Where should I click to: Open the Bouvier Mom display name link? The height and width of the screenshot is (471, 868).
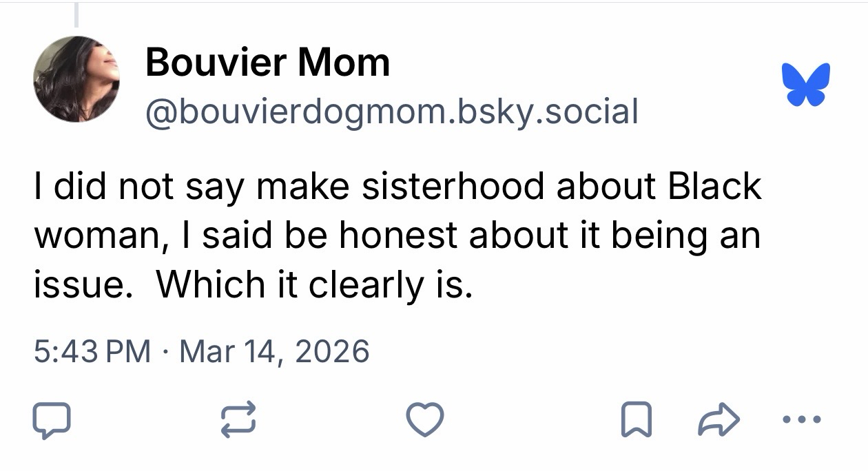pyautogui.click(x=267, y=63)
